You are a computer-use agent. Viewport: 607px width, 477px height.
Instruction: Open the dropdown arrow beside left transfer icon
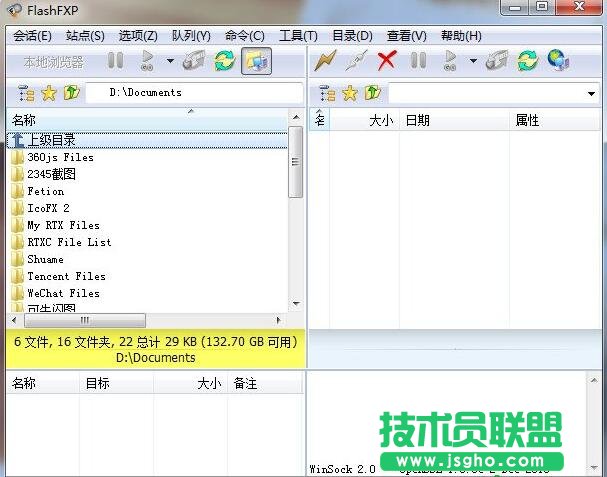170,61
